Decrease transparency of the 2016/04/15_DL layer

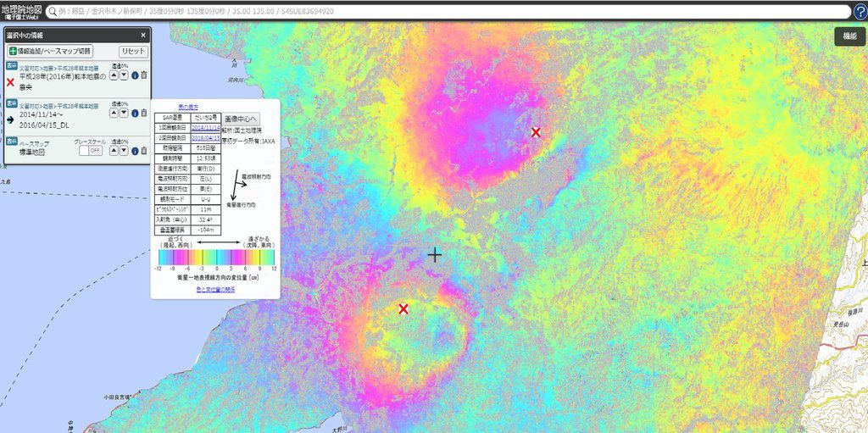[x=124, y=113]
